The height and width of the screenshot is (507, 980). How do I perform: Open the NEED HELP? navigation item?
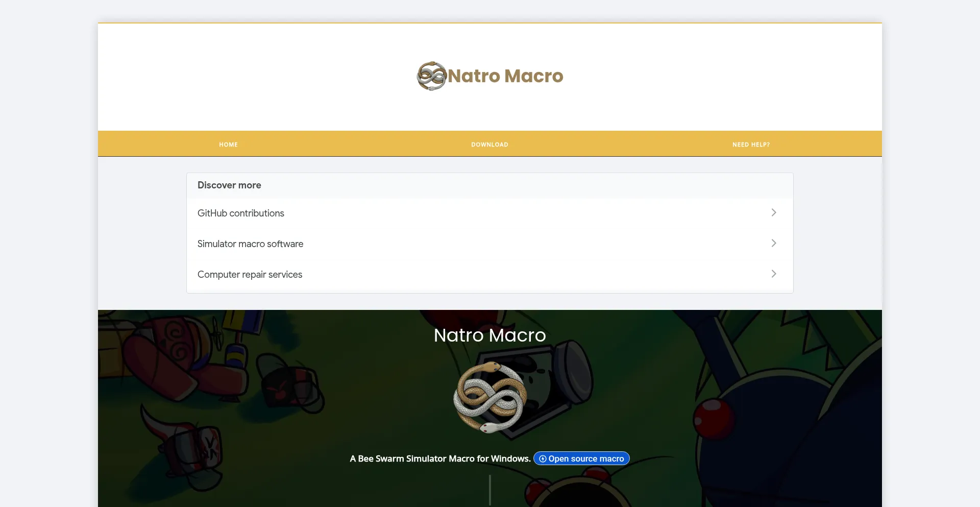(x=751, y=144)
